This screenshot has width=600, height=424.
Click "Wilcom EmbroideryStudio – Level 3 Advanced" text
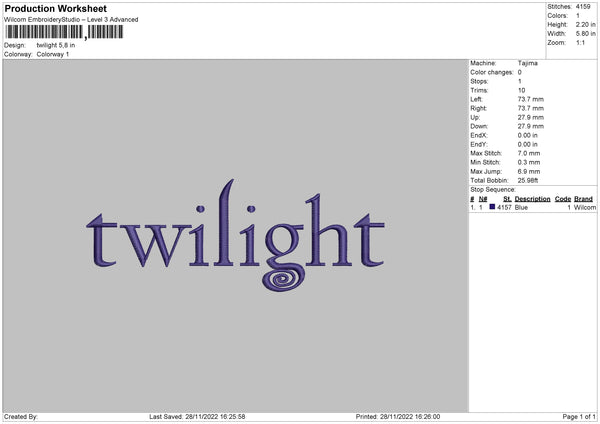pyautogui.click(x=71, y=20)
